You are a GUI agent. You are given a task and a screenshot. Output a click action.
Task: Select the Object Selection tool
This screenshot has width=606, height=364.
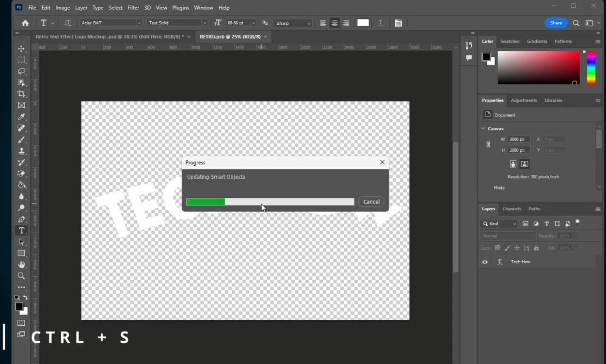pos(21,82)
